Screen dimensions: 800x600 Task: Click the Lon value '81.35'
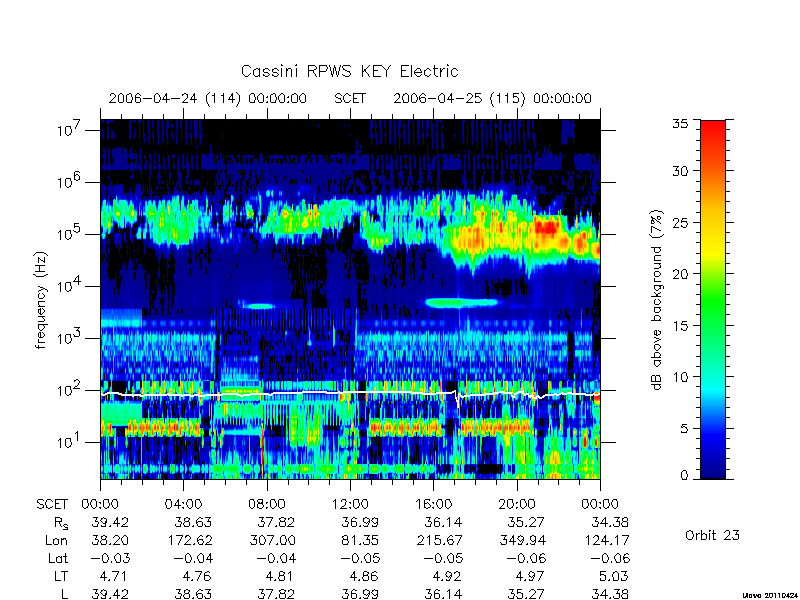tap(361, 540)
